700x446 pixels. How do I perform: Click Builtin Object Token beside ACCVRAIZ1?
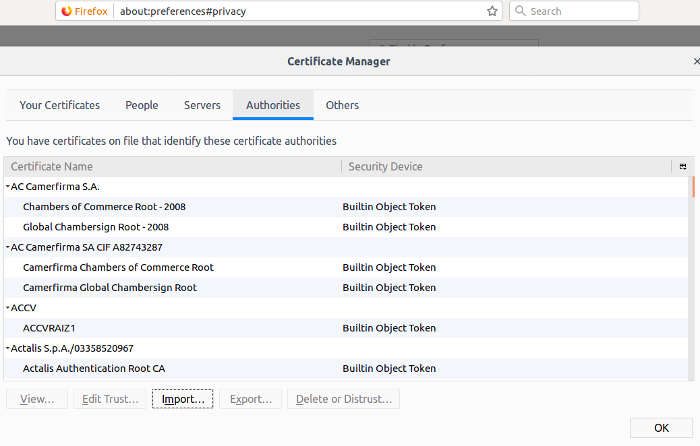tap(389, 328)
